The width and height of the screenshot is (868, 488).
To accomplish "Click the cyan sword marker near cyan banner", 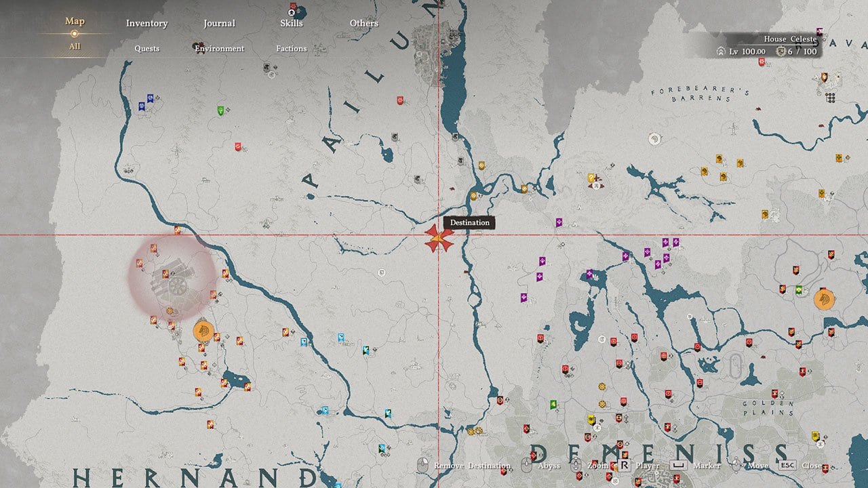I will point(367,350).
